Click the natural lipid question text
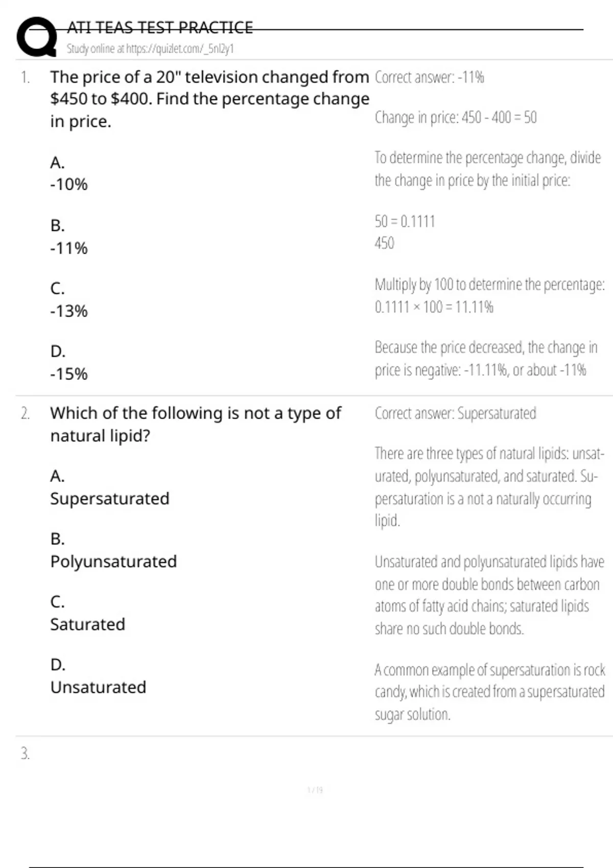613x868 pixels. coord(195,424)
